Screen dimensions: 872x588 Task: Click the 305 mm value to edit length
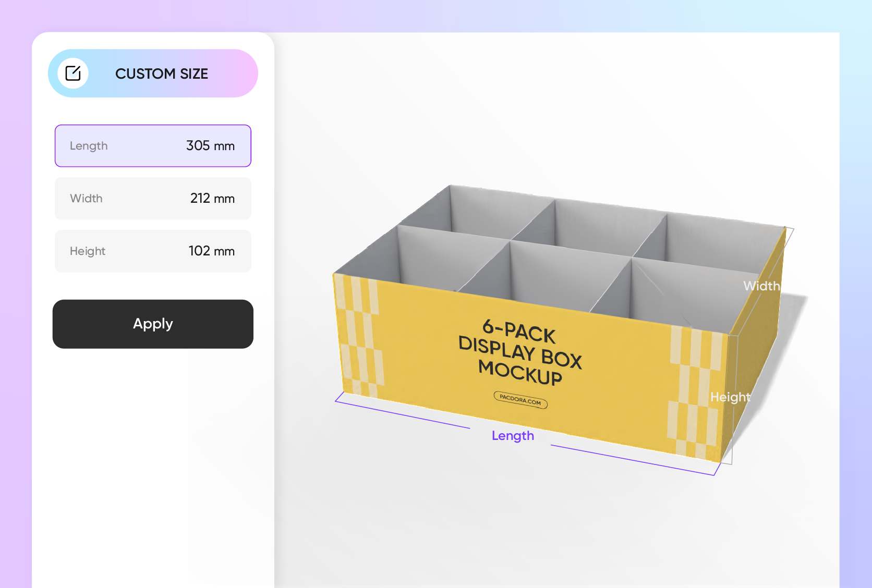pyautogui.click(x=211, y=146)
